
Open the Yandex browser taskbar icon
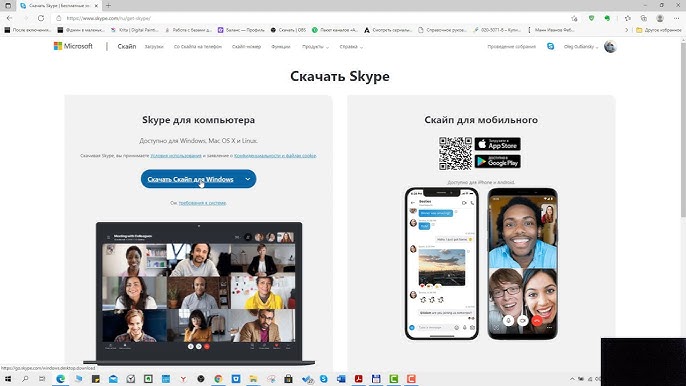(183, 379)
